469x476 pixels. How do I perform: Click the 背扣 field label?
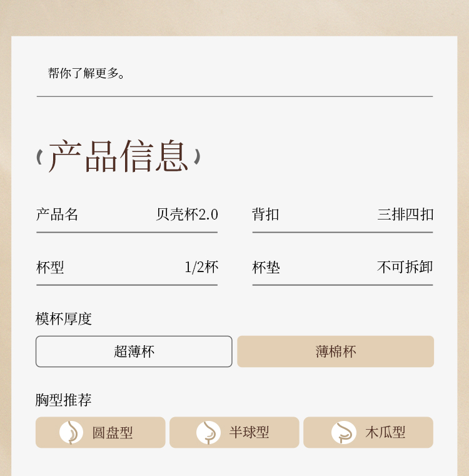[266, 215]
